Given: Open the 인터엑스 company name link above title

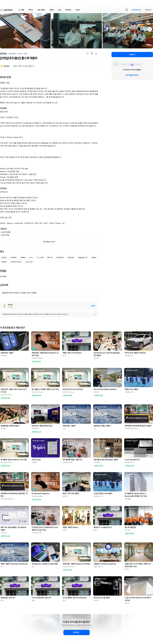Looking at the screenshot, I should tap(3, 53).
